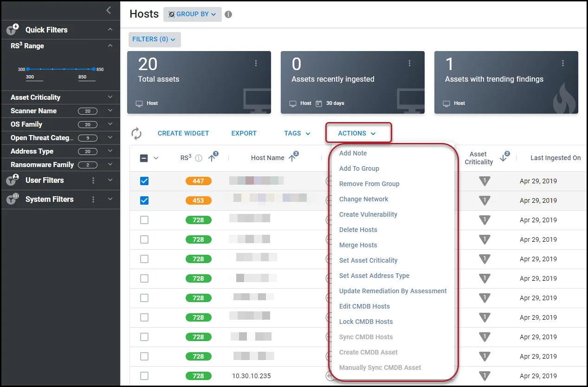Click the System Filters globe funnel icon
Viewport: 588px width, 387px height.
[x=13, y=199]
